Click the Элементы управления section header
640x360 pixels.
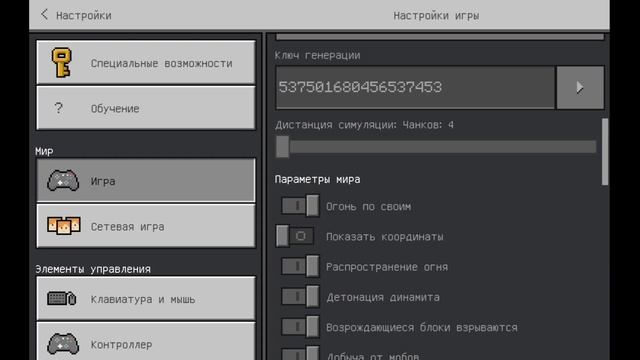pyautogui.click(x=93, y=269)
